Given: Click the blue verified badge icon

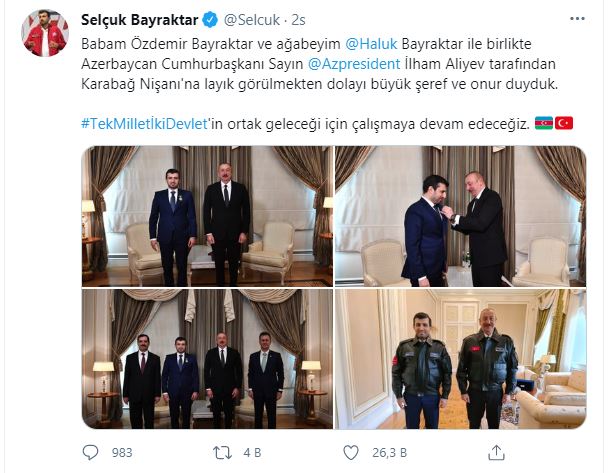Looking at the screenshot, I should click(210, 20).
